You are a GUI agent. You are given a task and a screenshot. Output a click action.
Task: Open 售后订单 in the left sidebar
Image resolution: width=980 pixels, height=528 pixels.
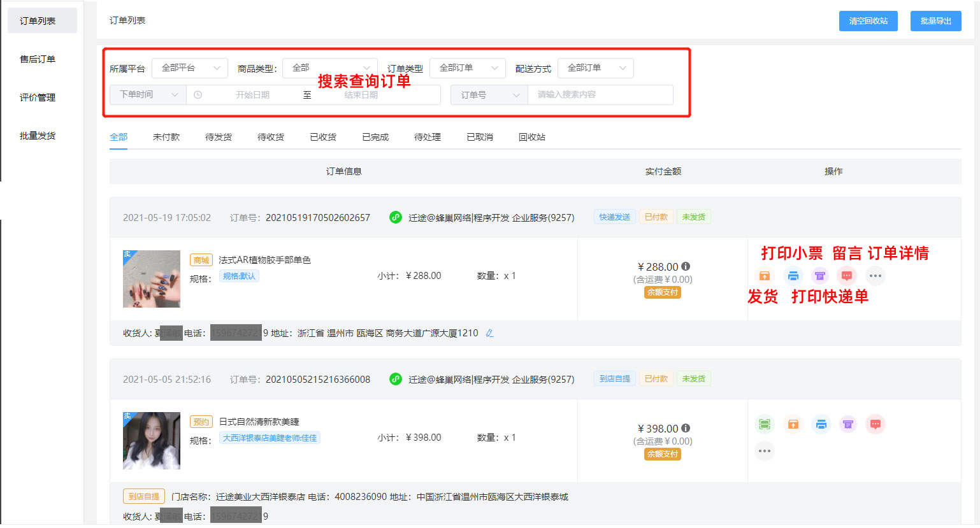[38, 59]
